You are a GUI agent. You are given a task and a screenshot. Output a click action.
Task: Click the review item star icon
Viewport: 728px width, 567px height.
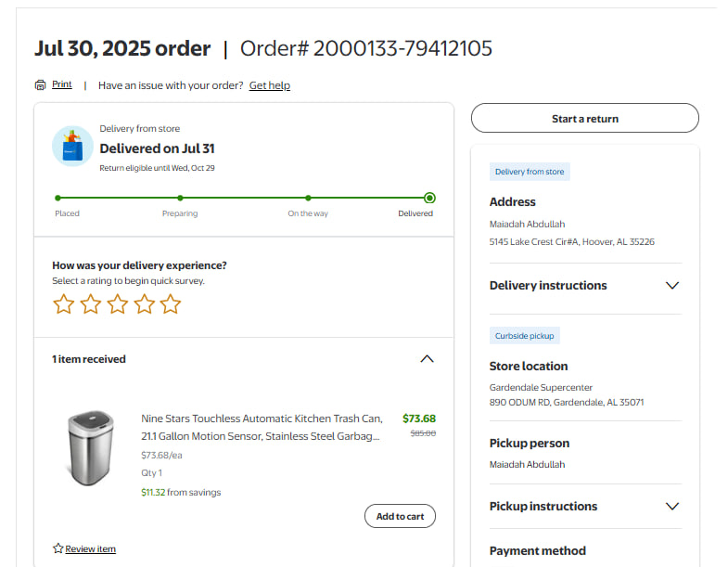[x=57, y=548]
